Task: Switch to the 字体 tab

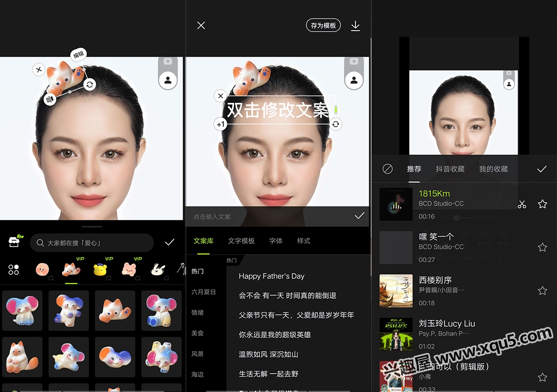Action: tap(276, 241)
